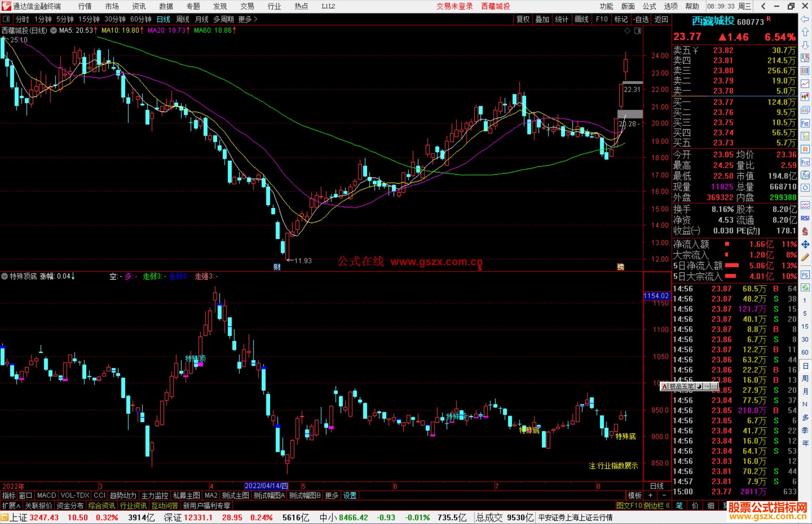Click the green refresh sidebar icon
812x524 pixels.
coord(805,288)
